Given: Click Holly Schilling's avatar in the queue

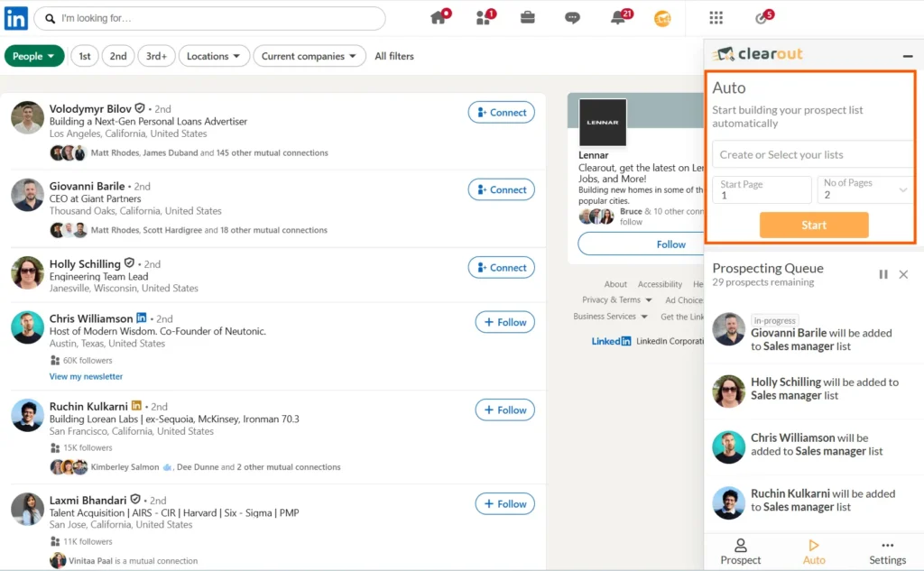Looking at the screenshot, I should tap(729, 391).
